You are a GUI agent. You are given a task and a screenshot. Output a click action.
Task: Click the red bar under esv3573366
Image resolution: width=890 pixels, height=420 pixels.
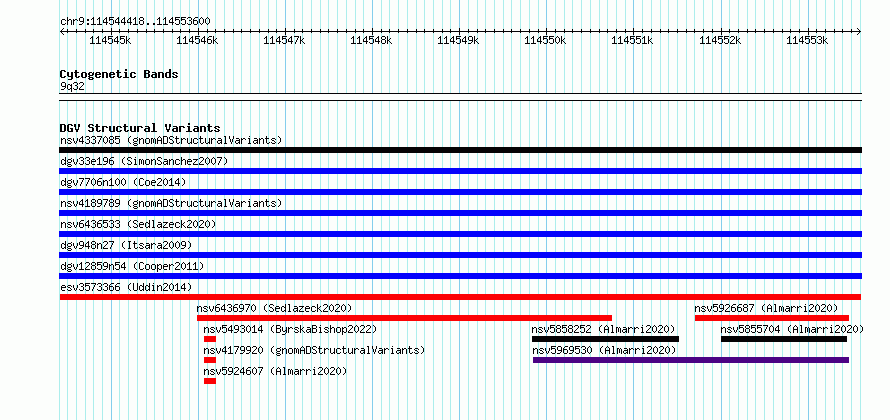(x=460, y=297)
